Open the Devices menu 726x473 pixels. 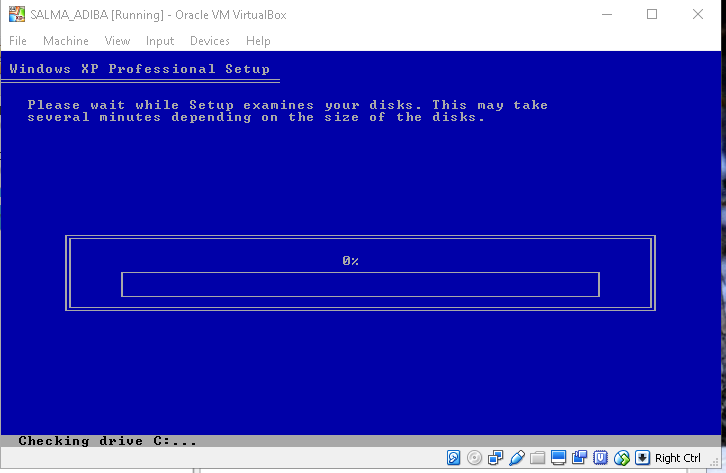(210, 41)
